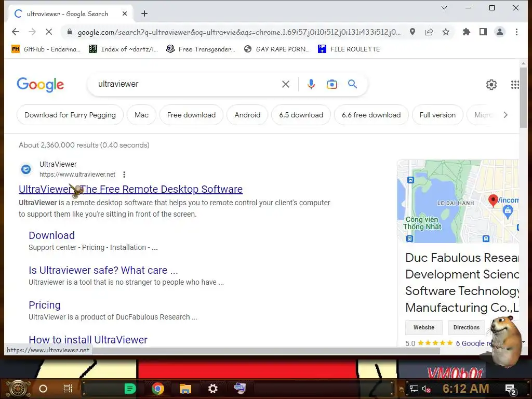Viewport: 532px width, 399px height.
Task: Click the vertical page scrollbar
Action: [x=523, y=98]
